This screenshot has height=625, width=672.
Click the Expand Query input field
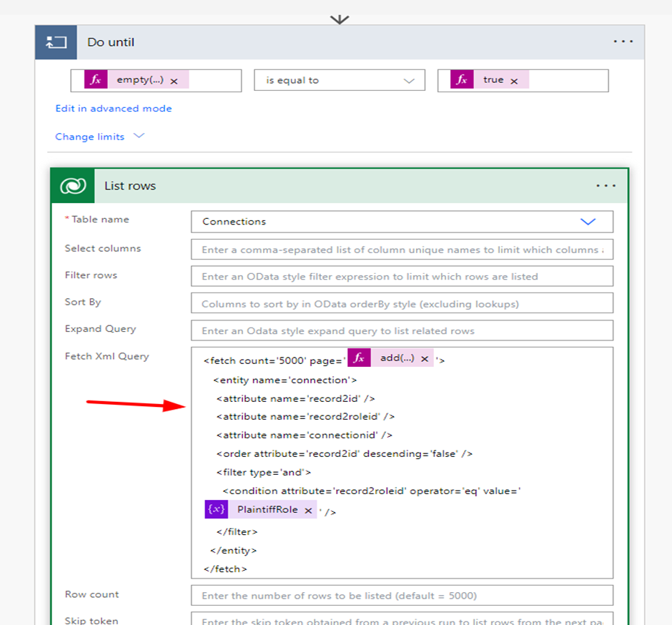(x=402, y=330)
